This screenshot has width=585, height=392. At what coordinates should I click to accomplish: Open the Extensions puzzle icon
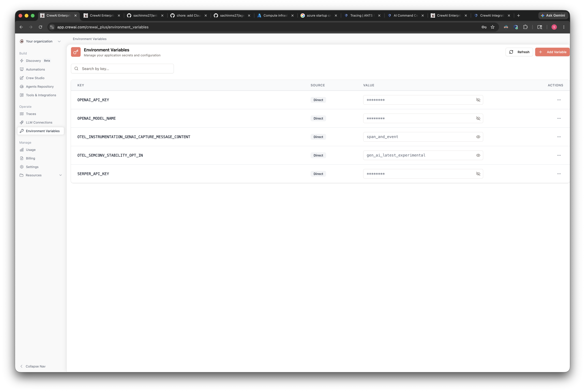coord(525,27)
